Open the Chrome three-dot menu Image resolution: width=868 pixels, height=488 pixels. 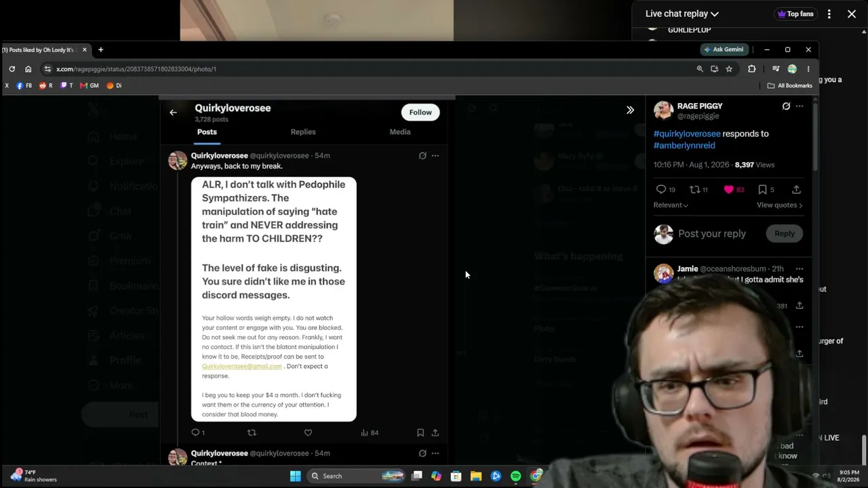point(808,68)
